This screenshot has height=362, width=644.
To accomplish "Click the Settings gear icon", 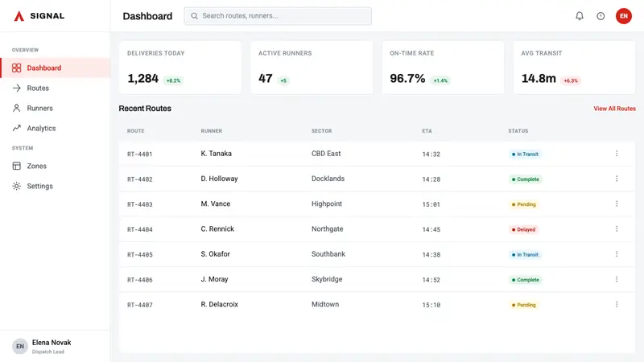I will pos(16,186).
